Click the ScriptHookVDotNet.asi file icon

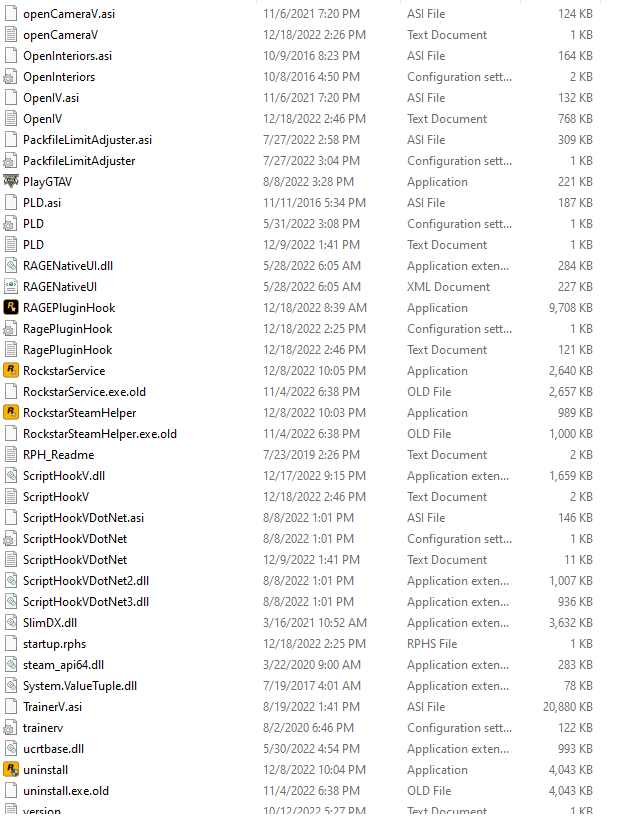click(10, 518)
